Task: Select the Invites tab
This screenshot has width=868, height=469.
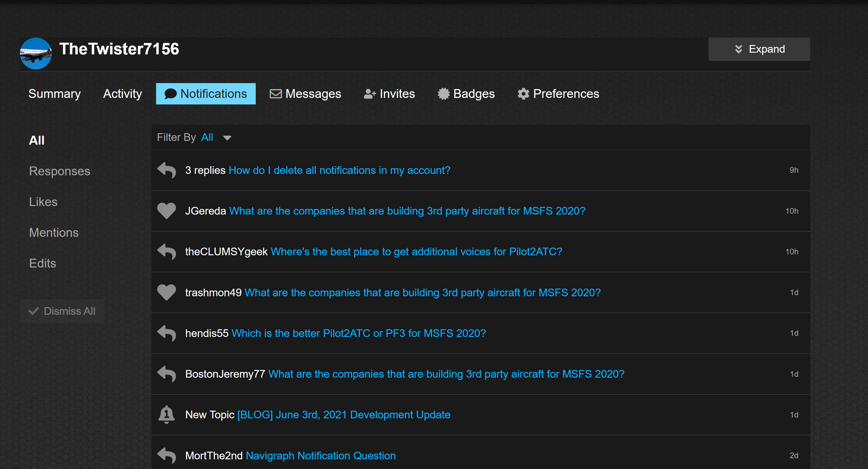Action: point(389,94)
